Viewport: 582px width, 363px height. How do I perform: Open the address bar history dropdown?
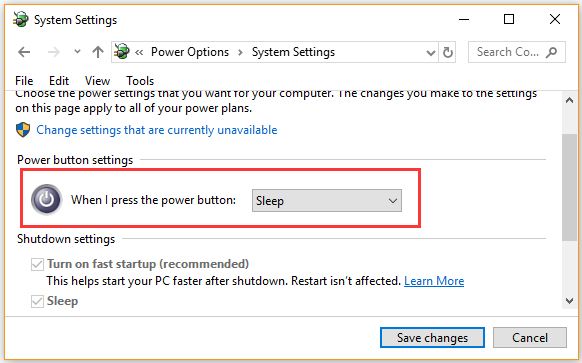point(431,53)
